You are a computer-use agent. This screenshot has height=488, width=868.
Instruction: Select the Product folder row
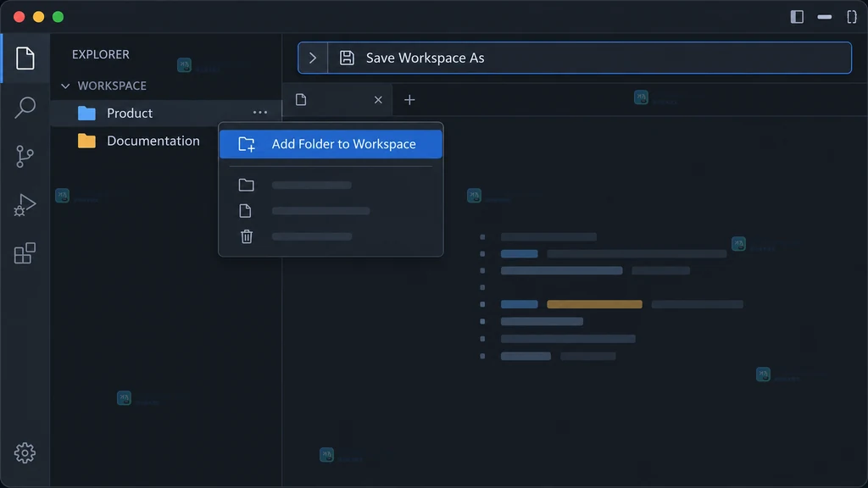[x=166, y=114]
